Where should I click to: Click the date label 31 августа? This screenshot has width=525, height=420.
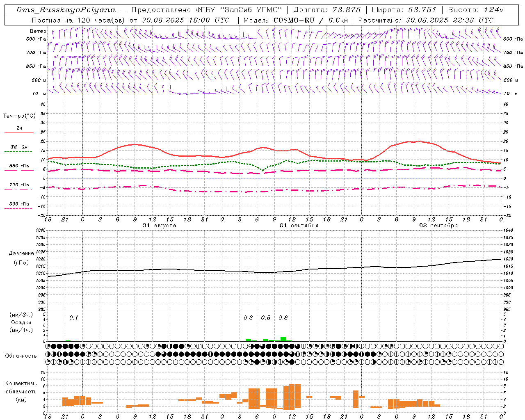tap(160, 226)
